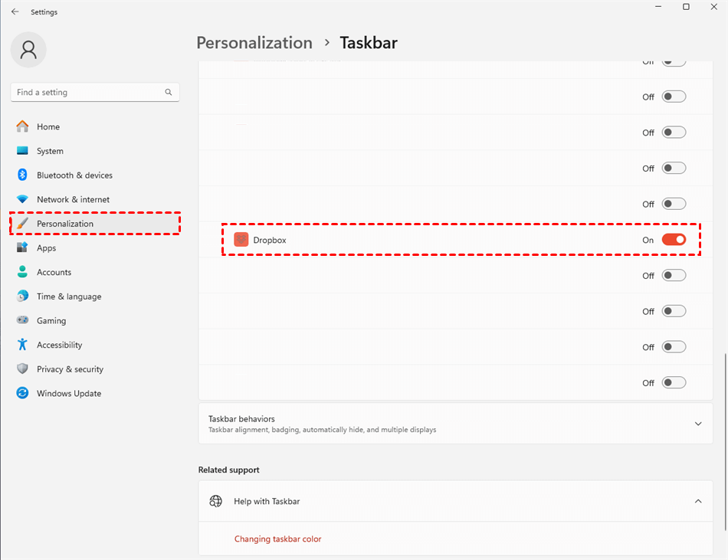This screenshot has height=560, width=728.
Task: Go to Time & language settings
Action: (x=68, y=296)
